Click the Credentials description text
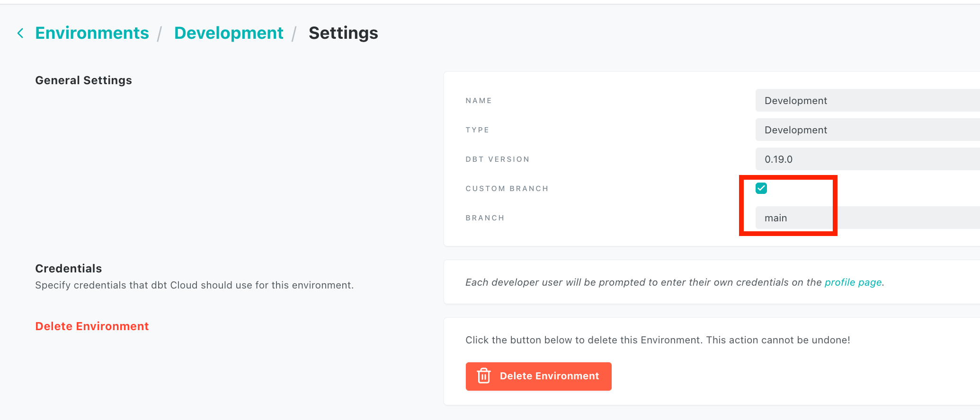Screen dimensions: 980x420 point(194,285)
